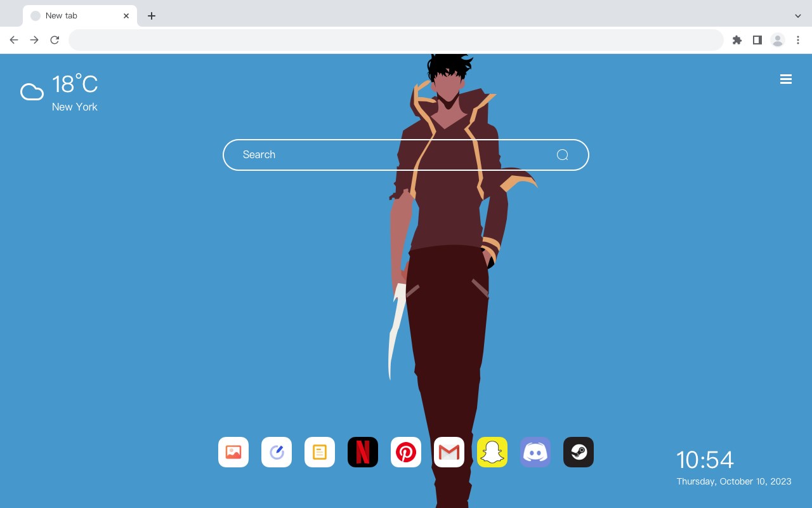Launch the Netflix shortcut
This screenshot has width=812, height=508.
363,452
